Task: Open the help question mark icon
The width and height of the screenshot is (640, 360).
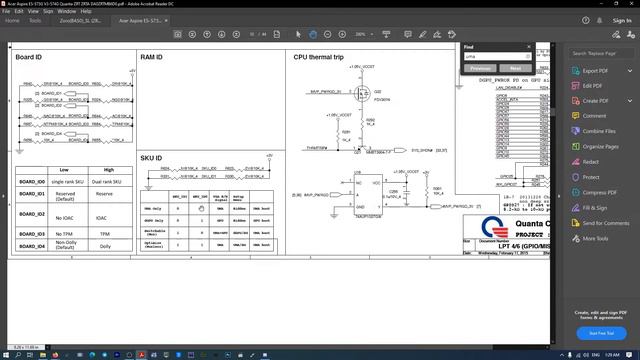Action: pos(586,20)
